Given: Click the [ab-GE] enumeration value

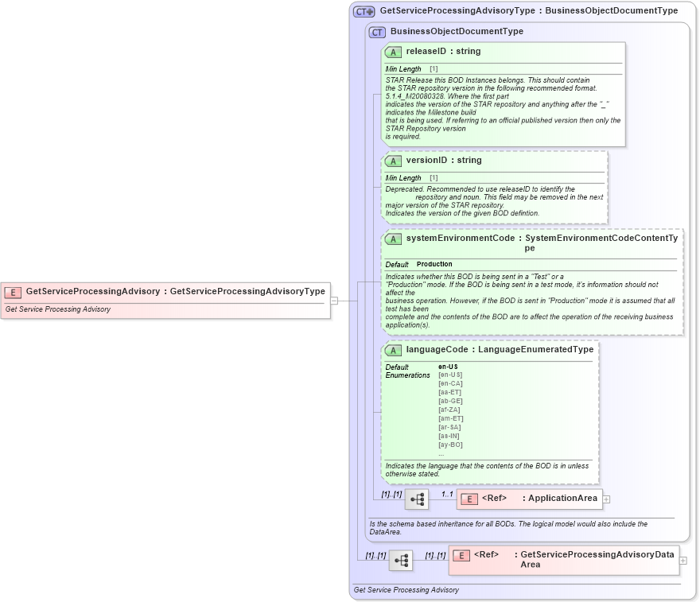Looking at the screenshot, I should (x=450, y=401).
